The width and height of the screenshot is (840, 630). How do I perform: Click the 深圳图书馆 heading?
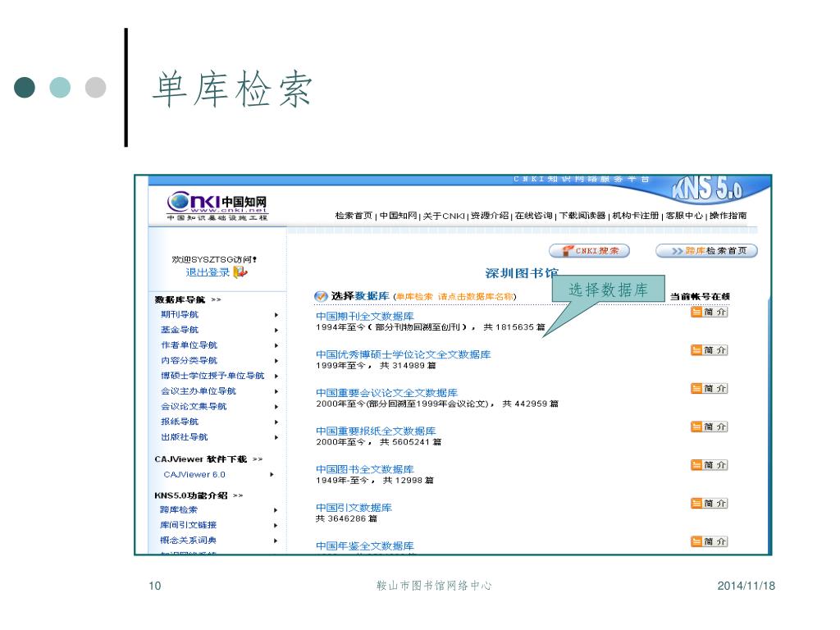[x=521, y=273]
